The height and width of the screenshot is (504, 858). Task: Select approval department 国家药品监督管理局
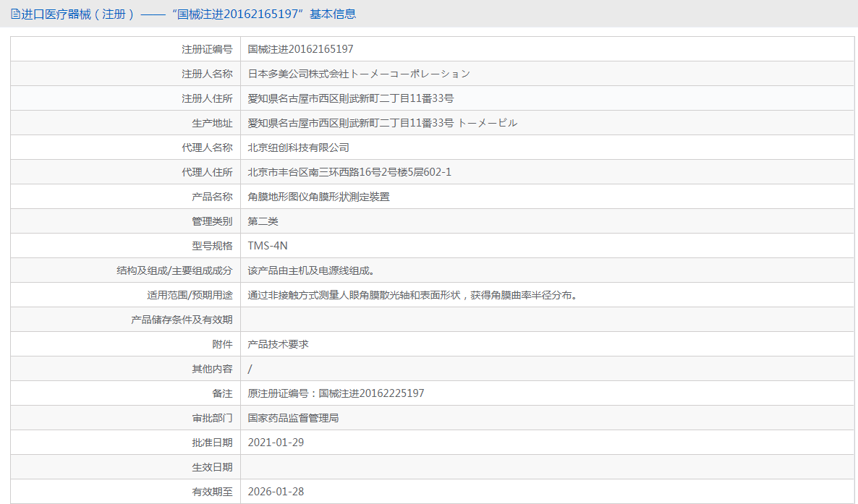click(x=293, y=418)
